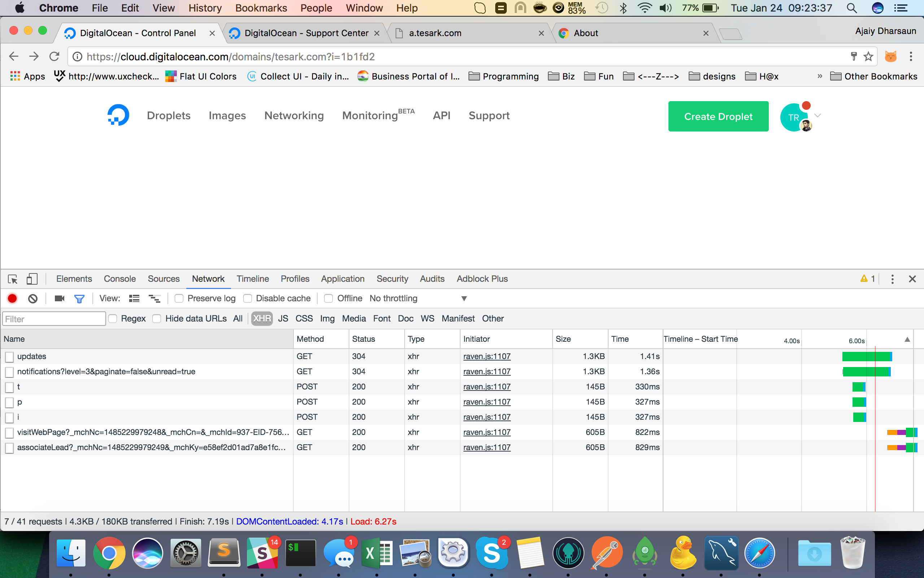Click the site info icon in address bar

click(x=77, y=57)
